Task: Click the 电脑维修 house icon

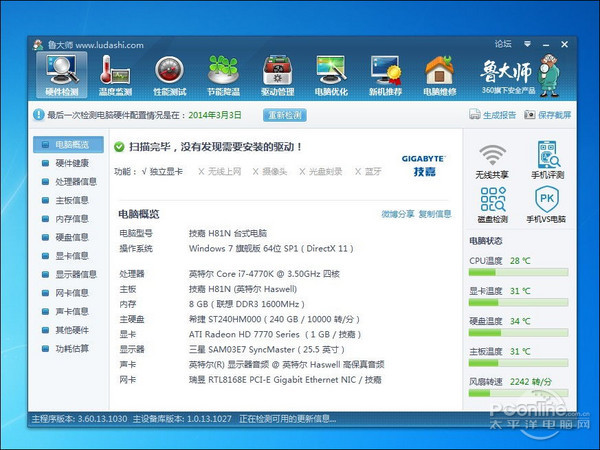Action: (x=439, y=75)
